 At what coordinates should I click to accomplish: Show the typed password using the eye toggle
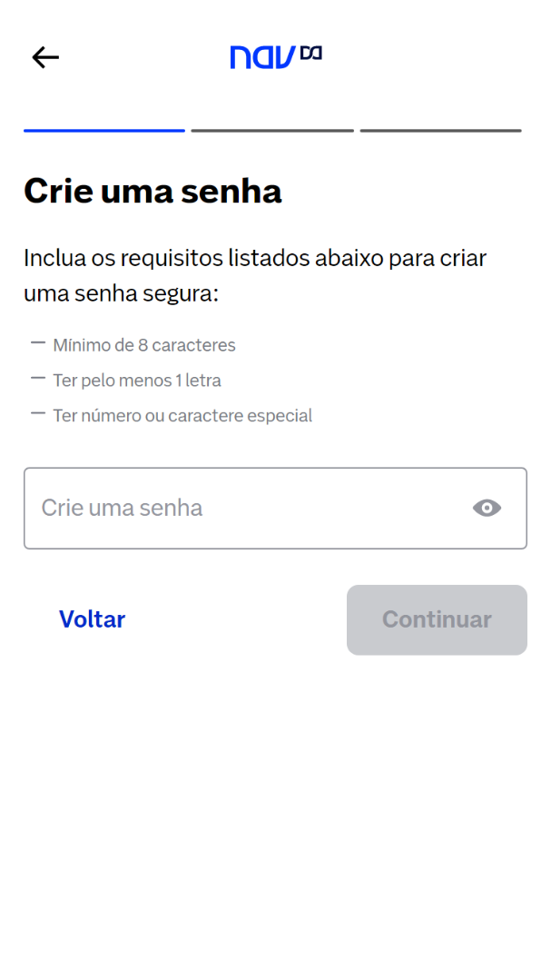click(x=487, y=508)
